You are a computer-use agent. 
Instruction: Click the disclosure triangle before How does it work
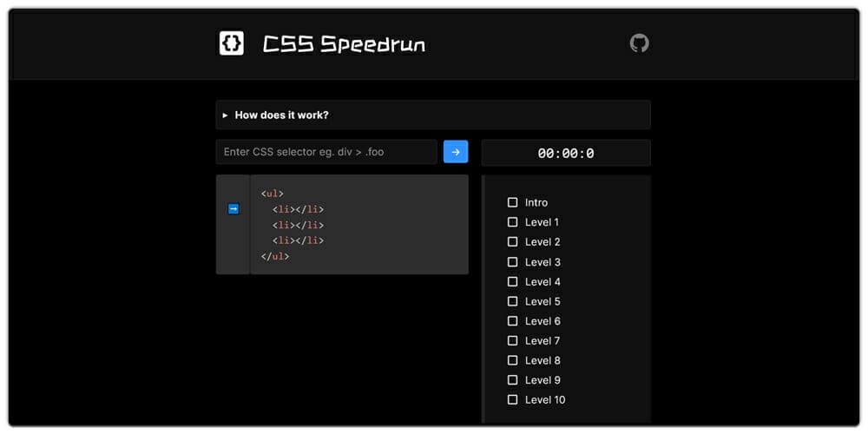pos(225,115)
